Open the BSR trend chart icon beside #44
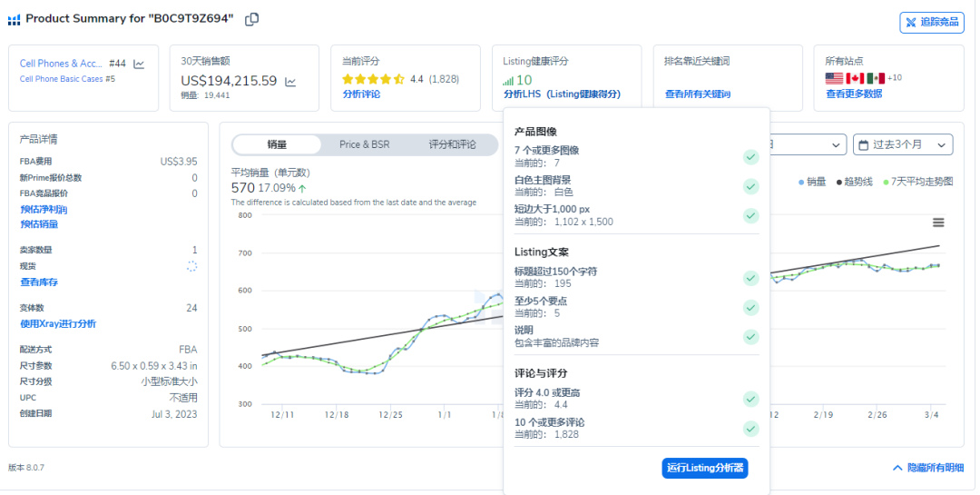Viewport: 980px width, 495px height. pyautogui.click(x=139, y=64)
